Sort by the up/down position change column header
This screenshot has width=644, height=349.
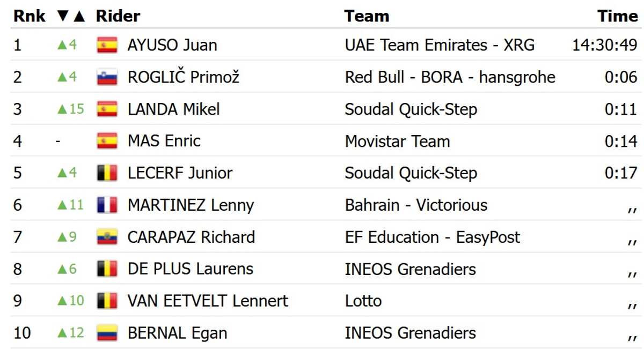[71, 16]
